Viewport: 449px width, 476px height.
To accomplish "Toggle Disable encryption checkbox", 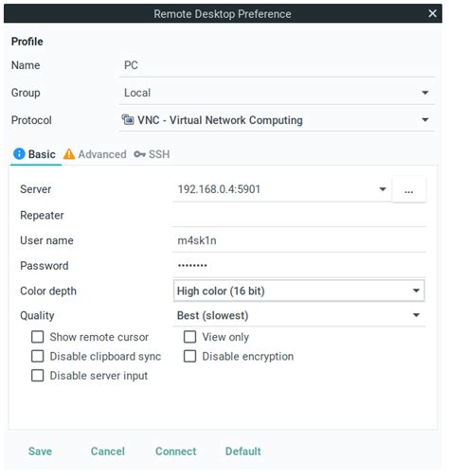I will tap(189, 356).
